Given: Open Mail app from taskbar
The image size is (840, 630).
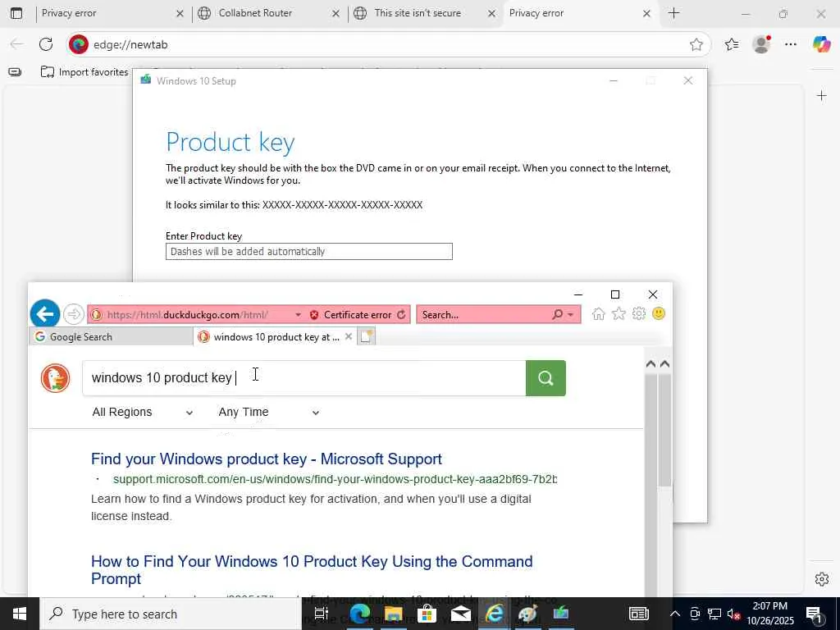Looking at the screenshot, I should (460, 614).
